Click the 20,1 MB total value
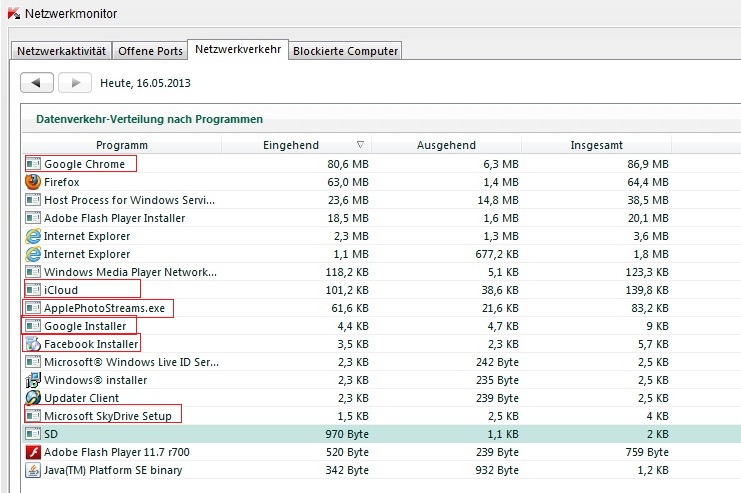This screenshot has width=741, height=493. (x=648, y=218)
